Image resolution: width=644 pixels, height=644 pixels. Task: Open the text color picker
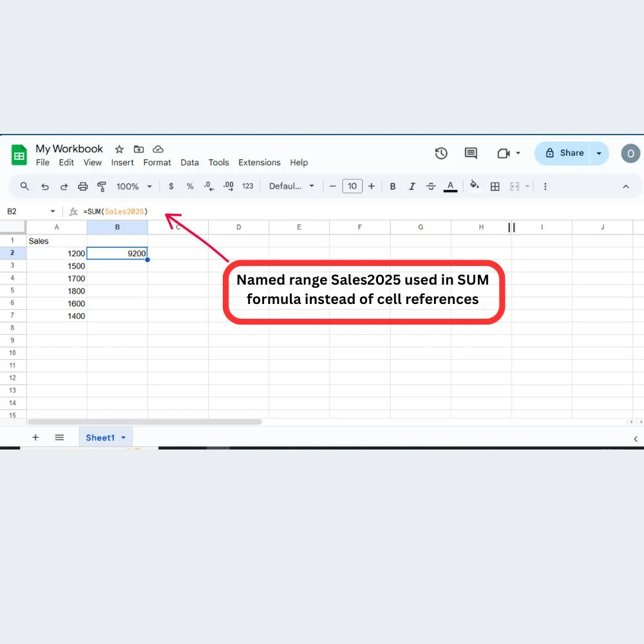(x=451, y=187)
